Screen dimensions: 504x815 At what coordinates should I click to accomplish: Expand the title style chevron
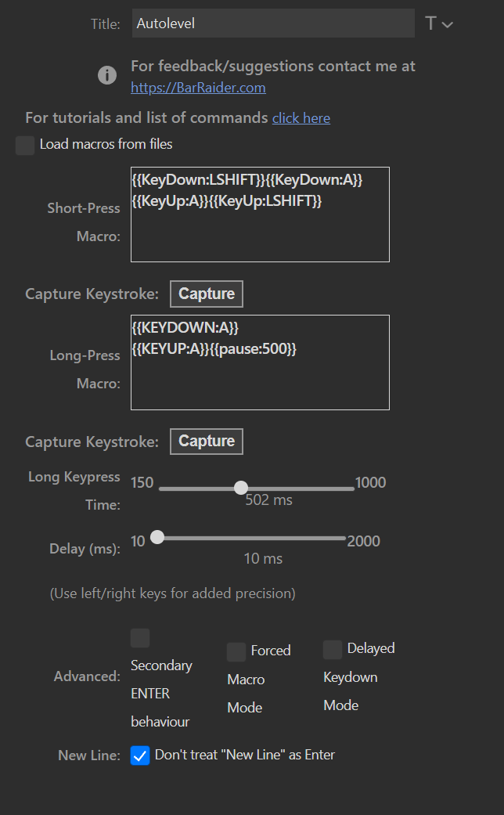(448, 24)
